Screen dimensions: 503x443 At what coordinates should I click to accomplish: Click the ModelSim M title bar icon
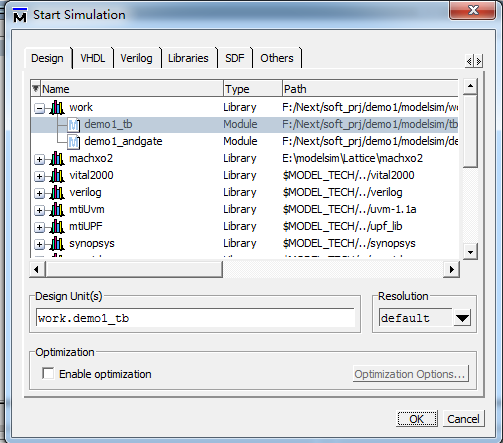[20, 15]
